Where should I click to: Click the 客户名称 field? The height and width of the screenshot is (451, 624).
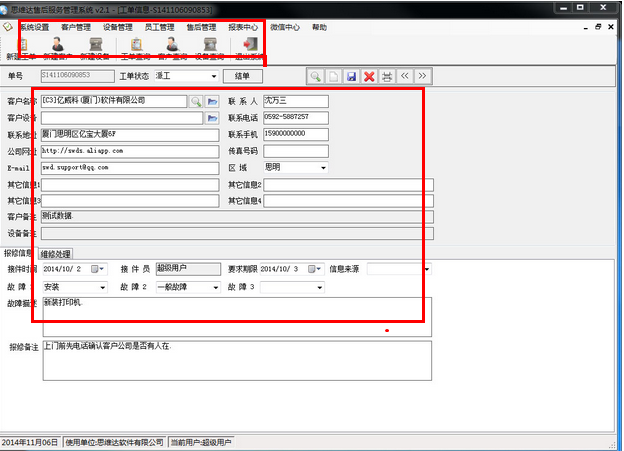[x=114, y=101]
